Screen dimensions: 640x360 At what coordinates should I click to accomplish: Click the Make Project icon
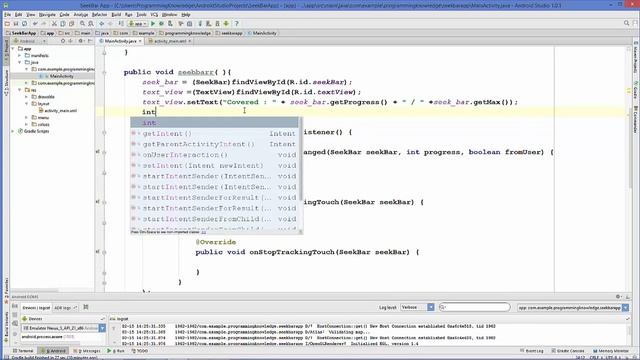click(121, 24)
